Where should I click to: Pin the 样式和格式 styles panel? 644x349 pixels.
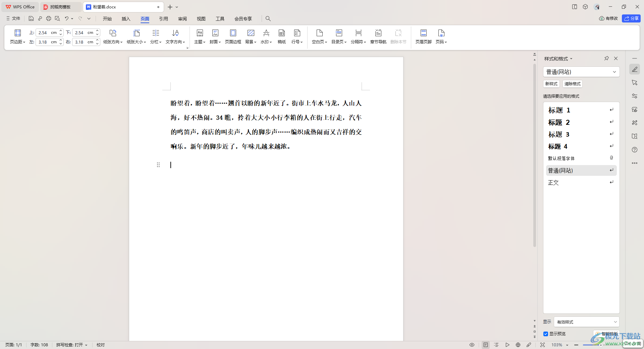606,58
